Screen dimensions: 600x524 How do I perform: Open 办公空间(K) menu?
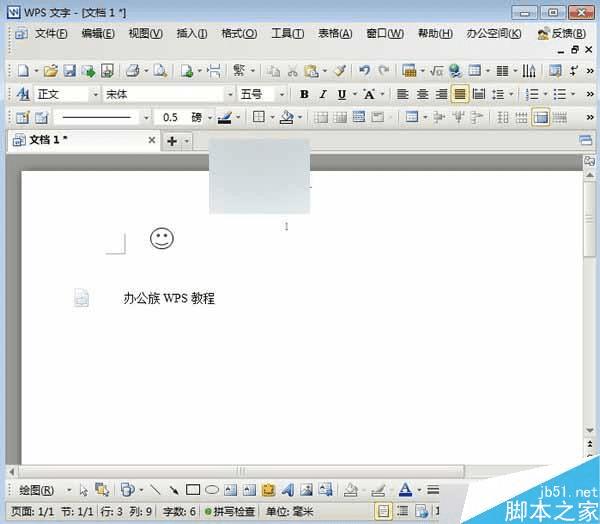click(x=494, y=34)
